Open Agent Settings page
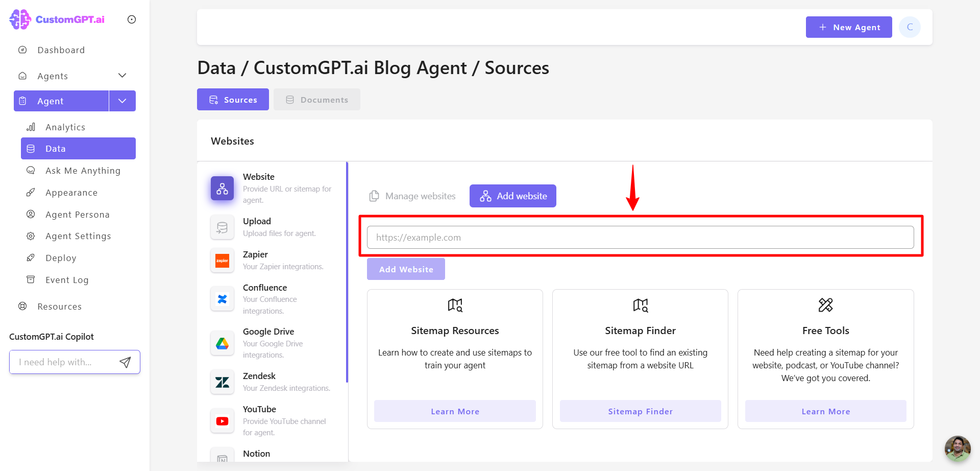Screen dimensions: 980x471 (x=78, y=236)
